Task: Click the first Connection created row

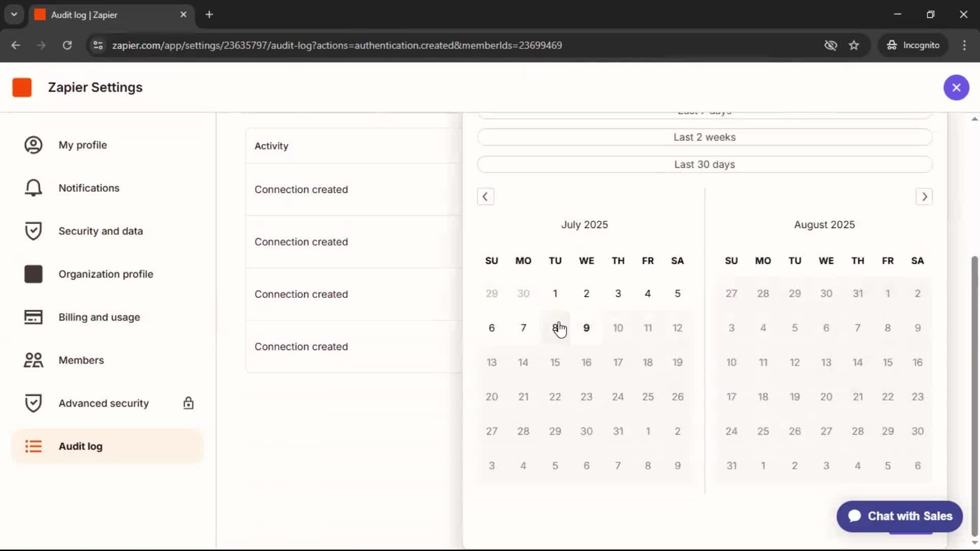Action: pyautogui.click(x=354, y=189)
